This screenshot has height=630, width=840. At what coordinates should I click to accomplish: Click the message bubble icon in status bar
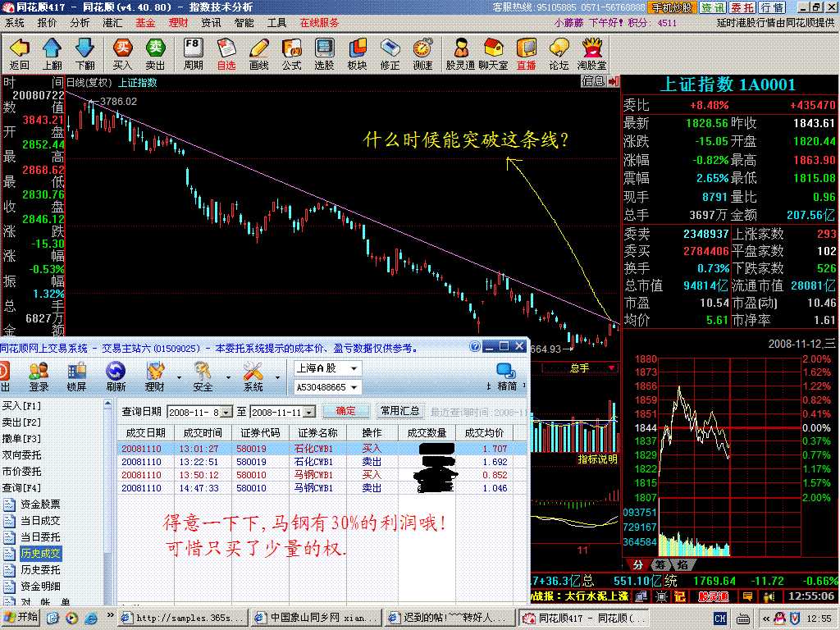click(x=748, y=596)
